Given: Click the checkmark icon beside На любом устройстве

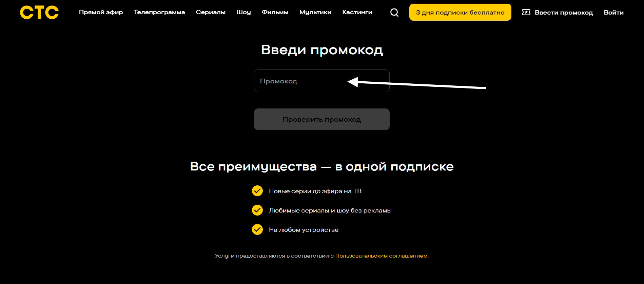Looking at the screenshot, I should (x=257, y=229).
